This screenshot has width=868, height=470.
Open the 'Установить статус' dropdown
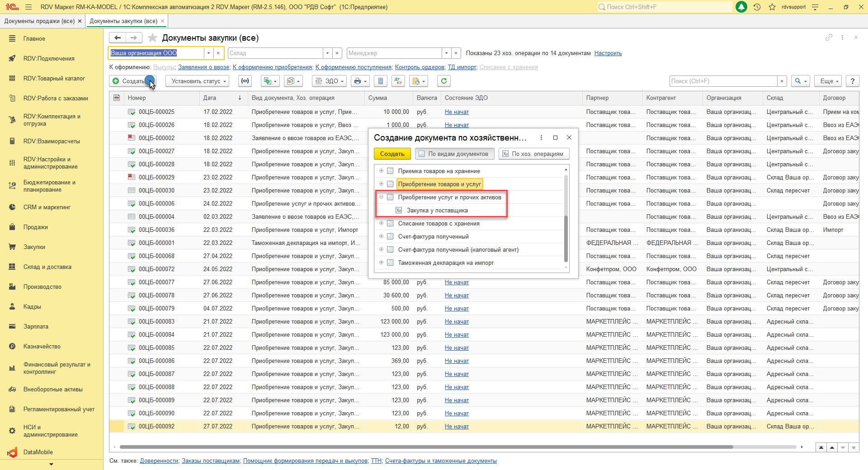(197, 81)
